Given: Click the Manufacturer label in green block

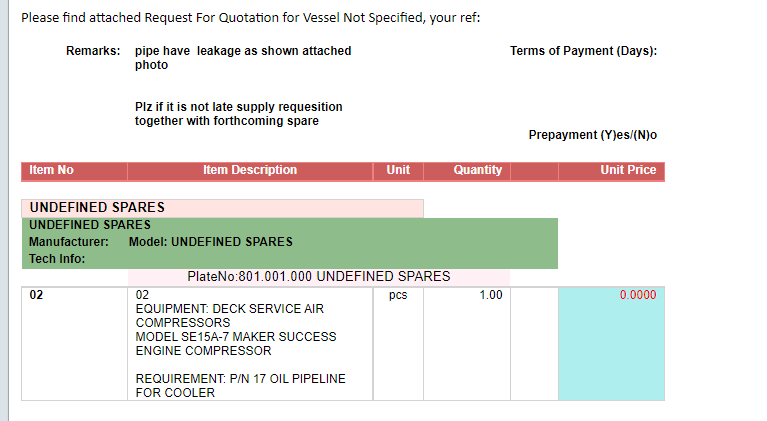Looking at the screenshot, I should click(68, 242).
